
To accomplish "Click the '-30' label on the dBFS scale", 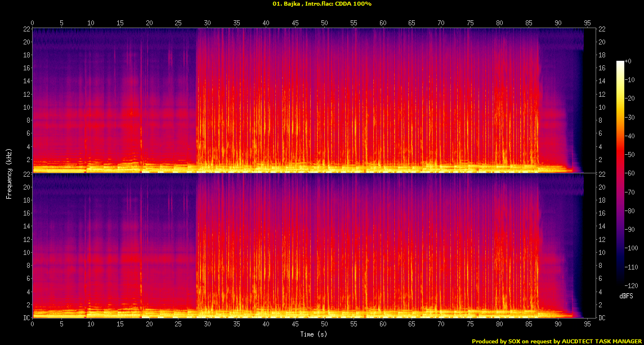I will pyautogui.click(x=629, y=117).
